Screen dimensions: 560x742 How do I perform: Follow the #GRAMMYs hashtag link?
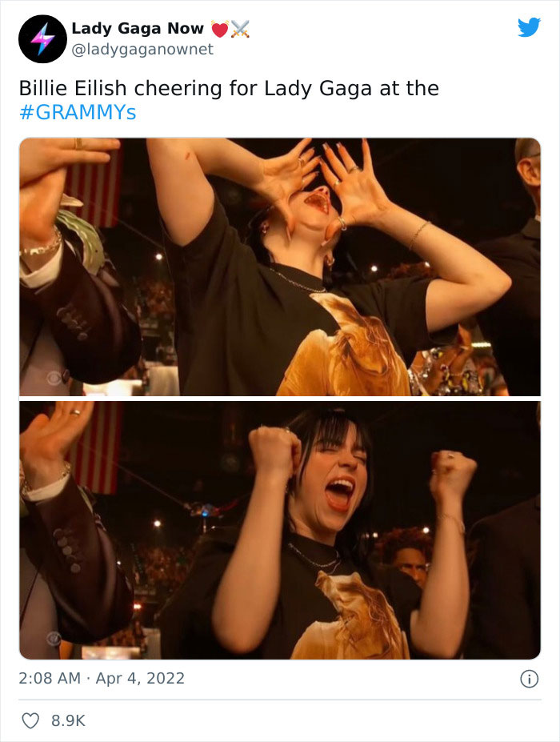78,112
